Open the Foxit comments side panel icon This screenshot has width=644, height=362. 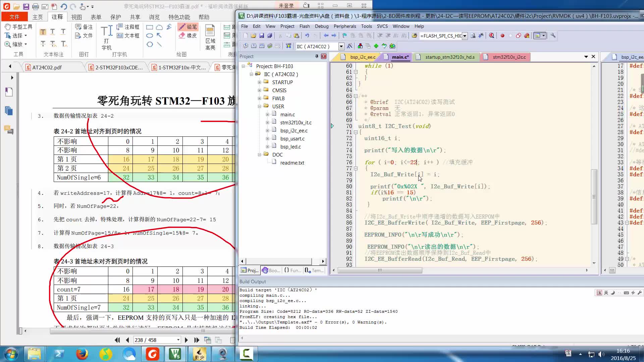click(x=9, y=130)
